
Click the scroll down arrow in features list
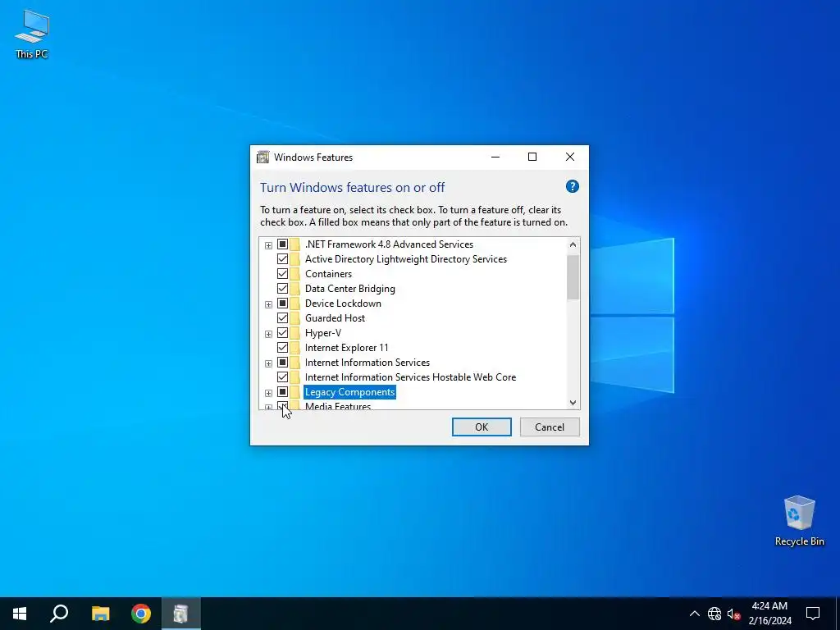click(573, 402)
